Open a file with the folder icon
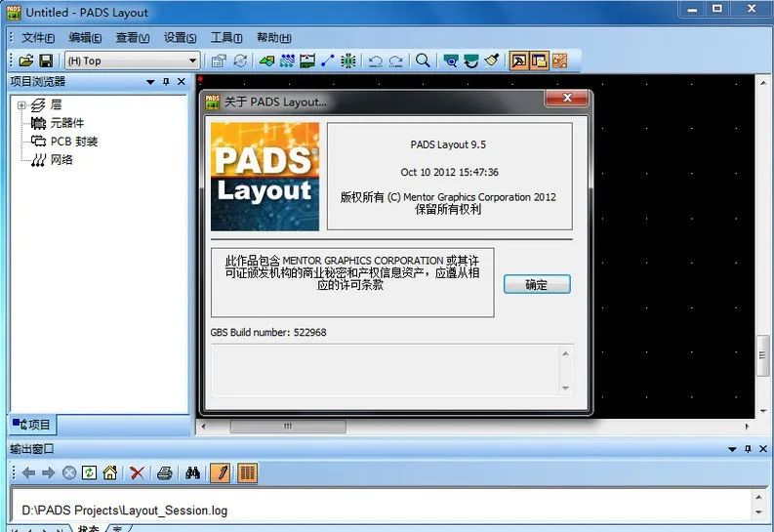The image size is (774, 532). click(25, 61)
